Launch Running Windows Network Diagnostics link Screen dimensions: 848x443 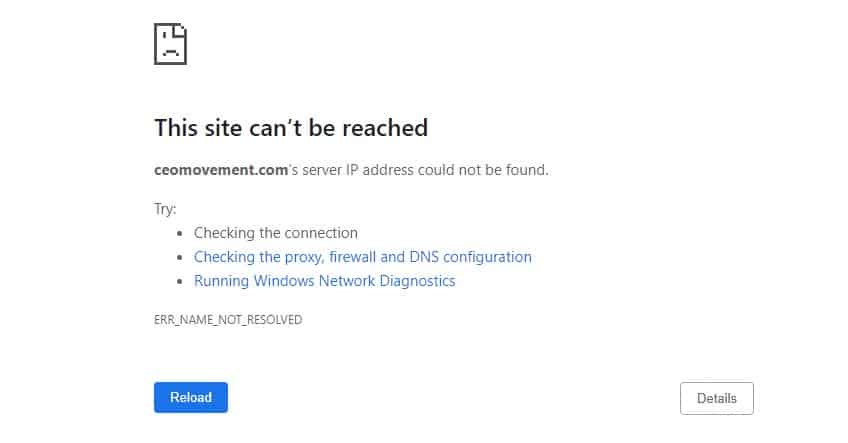324,281
